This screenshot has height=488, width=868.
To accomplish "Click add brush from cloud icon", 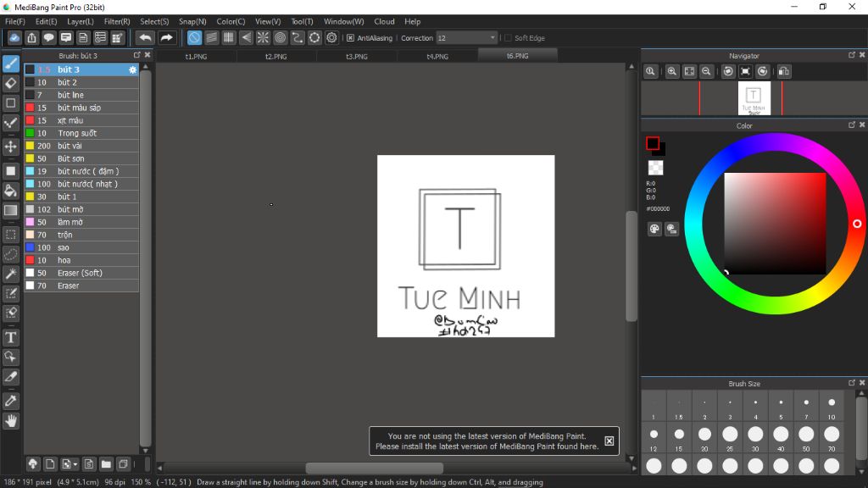I will click(x=33, y=463).
